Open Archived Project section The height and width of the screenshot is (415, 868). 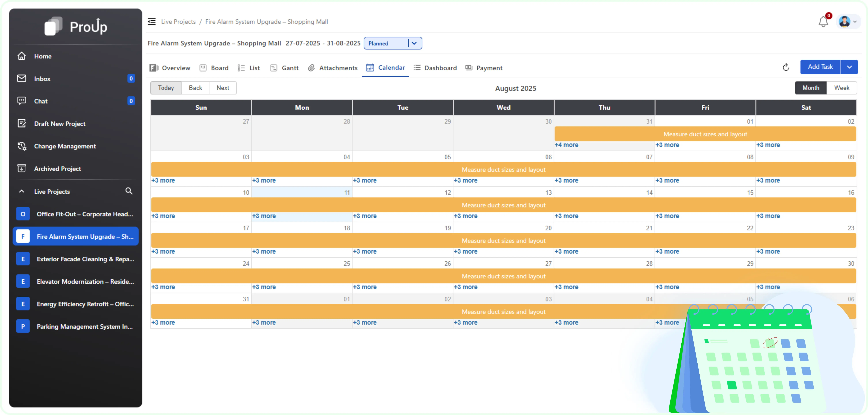(x=58, y=169)
